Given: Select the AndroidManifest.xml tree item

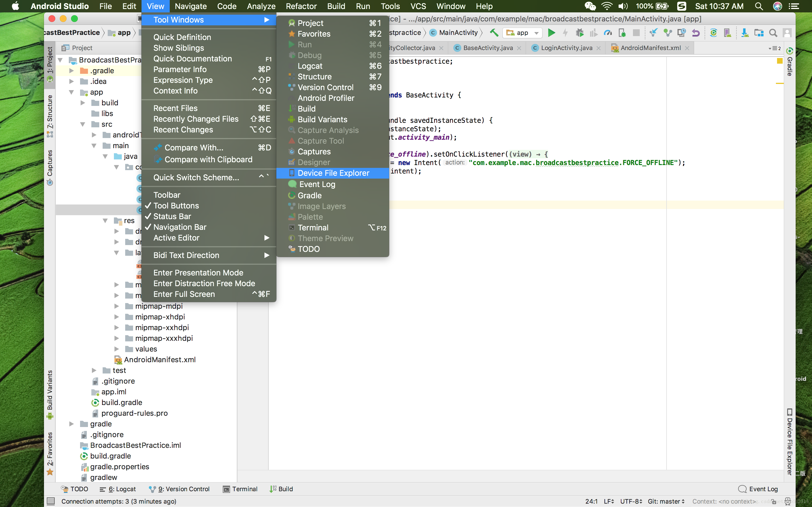Looking at the screenshot, I should pyautogui.click(x=160, y=359).
